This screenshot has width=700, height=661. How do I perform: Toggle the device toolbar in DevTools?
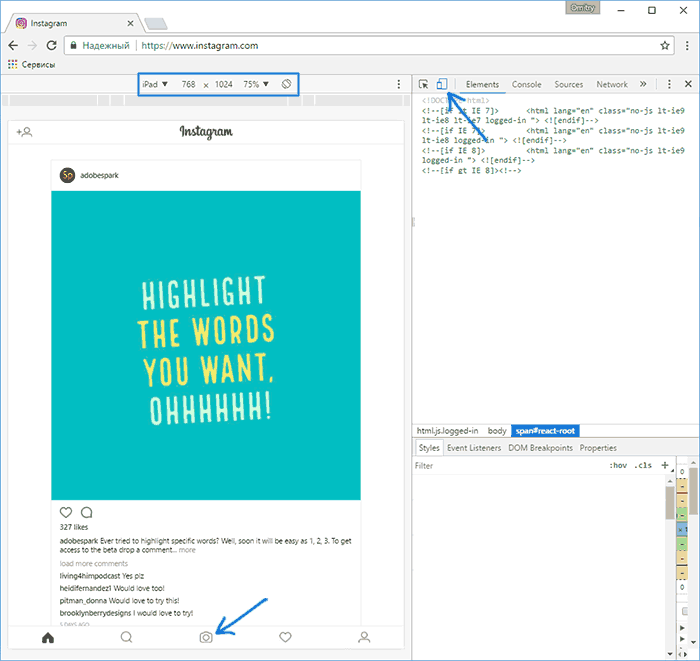442,85
